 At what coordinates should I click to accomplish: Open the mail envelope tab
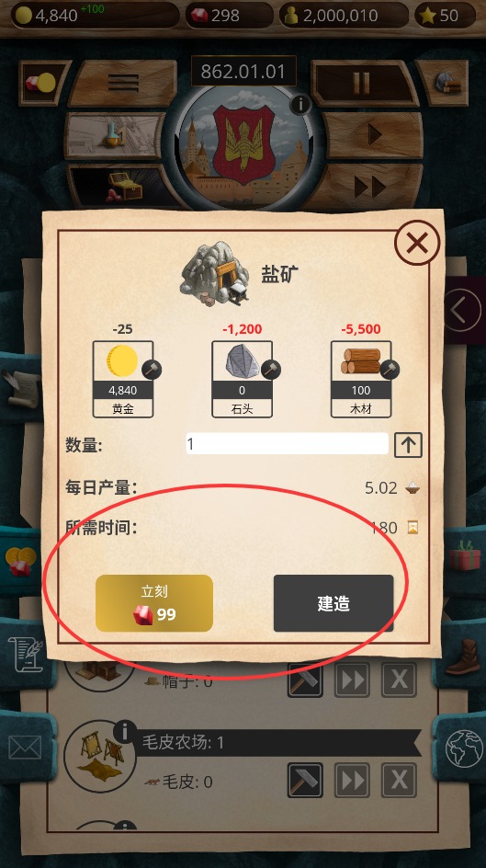25,748
